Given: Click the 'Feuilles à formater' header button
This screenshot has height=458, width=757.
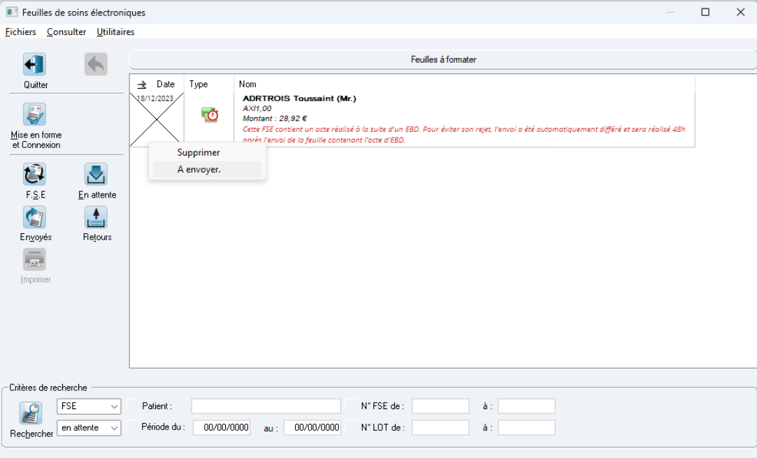Looking at the screenshot, I should pyautogui.click(x=443, y=60).
